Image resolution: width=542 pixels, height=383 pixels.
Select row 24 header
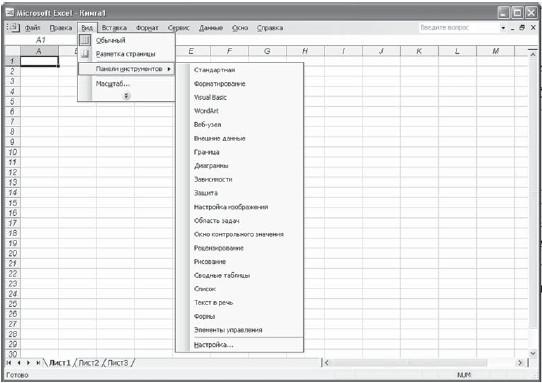[x=12, y=294]
